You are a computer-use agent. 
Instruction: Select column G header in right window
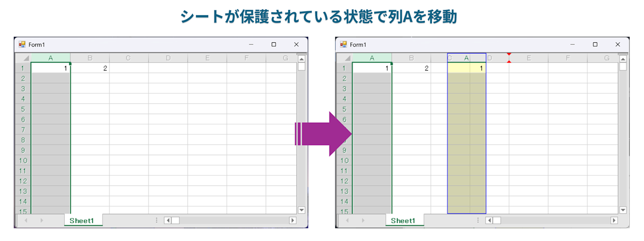pos(603,58)
